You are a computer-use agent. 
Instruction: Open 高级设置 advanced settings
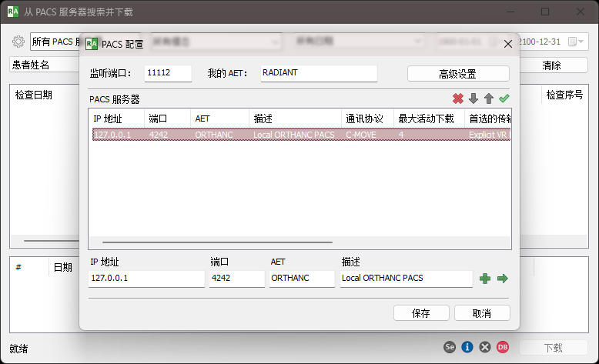click(x=458, y=74)
